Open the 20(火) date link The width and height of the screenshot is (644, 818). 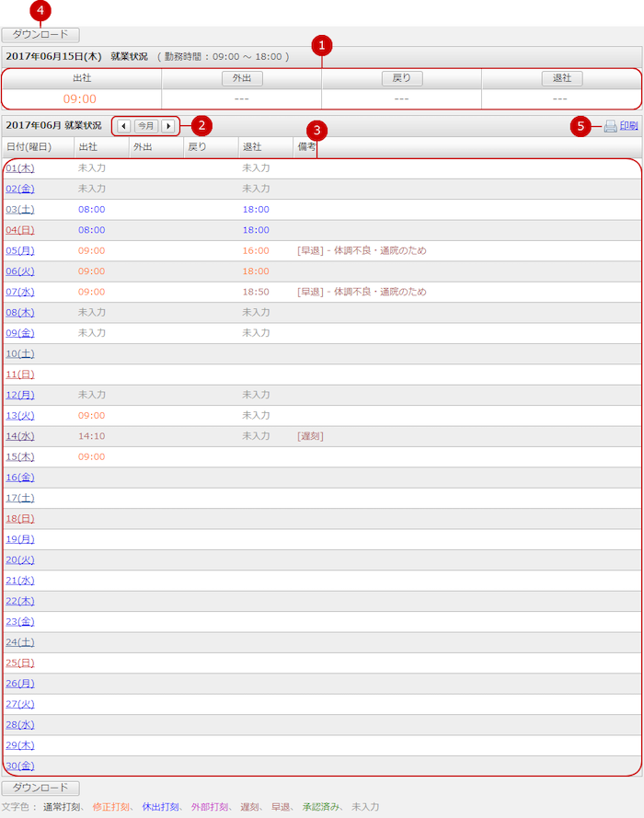click(x=20, y=559)
